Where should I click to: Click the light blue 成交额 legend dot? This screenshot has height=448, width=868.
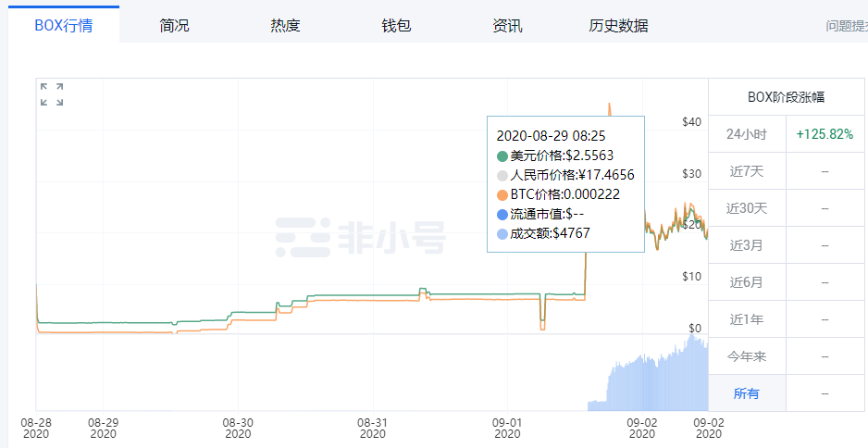coord(502,233)
